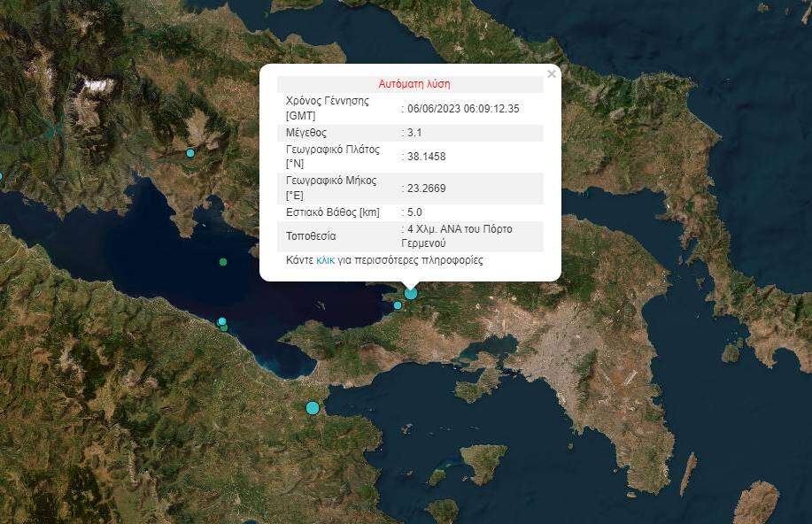The height and width of the screenshot is (524, 812).
Task: Click the cyan marker on the gulf's southern coast
Action: click(222, 321)
